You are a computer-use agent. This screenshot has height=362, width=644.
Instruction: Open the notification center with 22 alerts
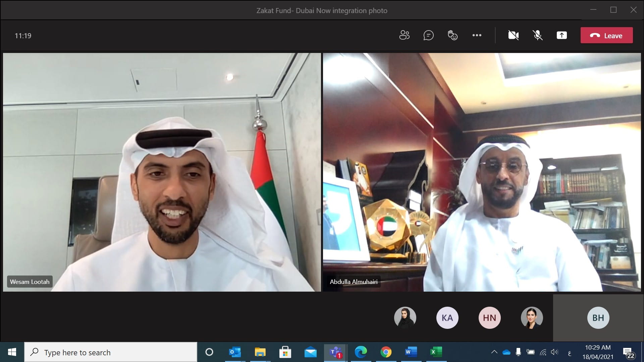coord(628,353)
